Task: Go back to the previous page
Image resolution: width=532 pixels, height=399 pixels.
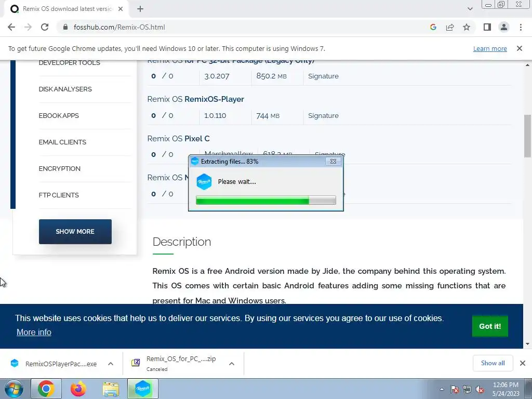Action: pos(11,27)
